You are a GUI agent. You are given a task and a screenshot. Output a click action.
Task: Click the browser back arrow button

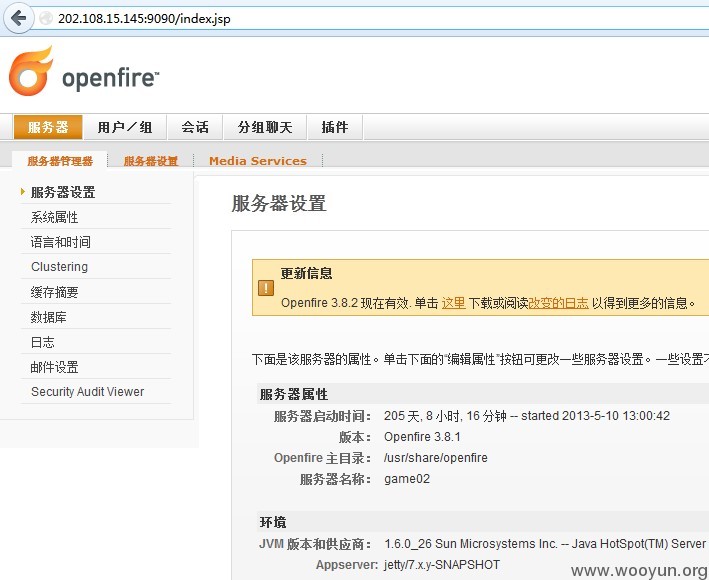pyautogui.click(x=19, y=18)
